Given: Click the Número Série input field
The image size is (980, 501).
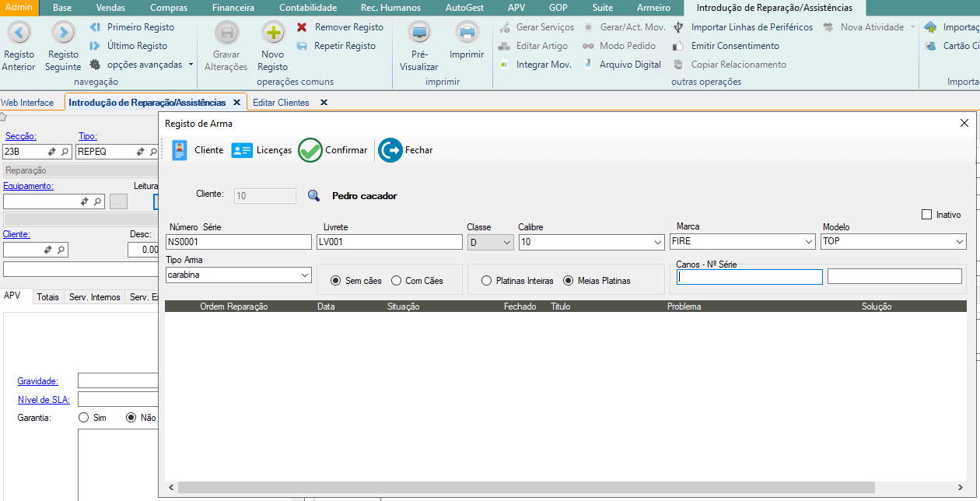Looking at the screenshot, I should (238, 242).
